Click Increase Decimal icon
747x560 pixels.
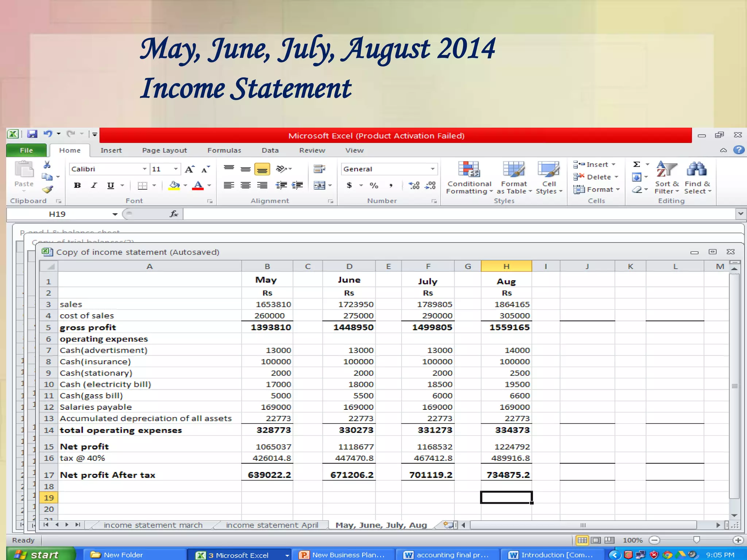coord(414,186)
